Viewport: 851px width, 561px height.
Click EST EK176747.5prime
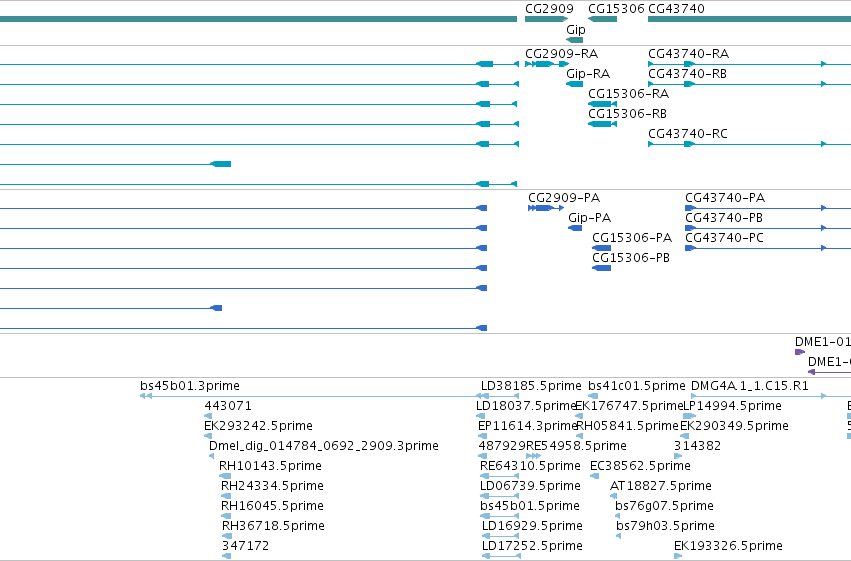628,406
